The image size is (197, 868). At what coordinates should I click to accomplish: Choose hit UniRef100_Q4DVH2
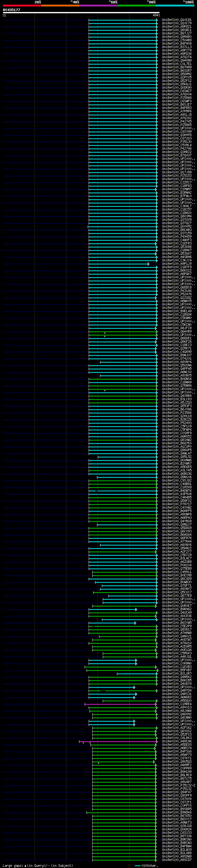click(176, 714)
